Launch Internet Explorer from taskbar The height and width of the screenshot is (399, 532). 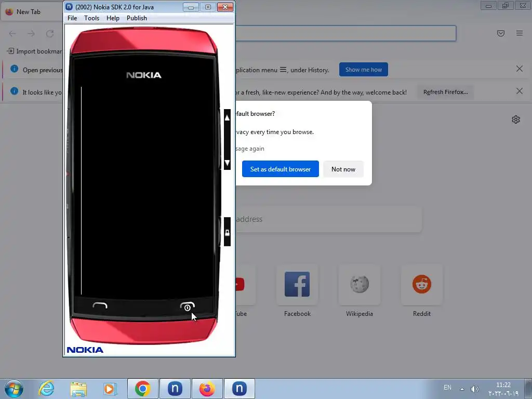[46, 389]
